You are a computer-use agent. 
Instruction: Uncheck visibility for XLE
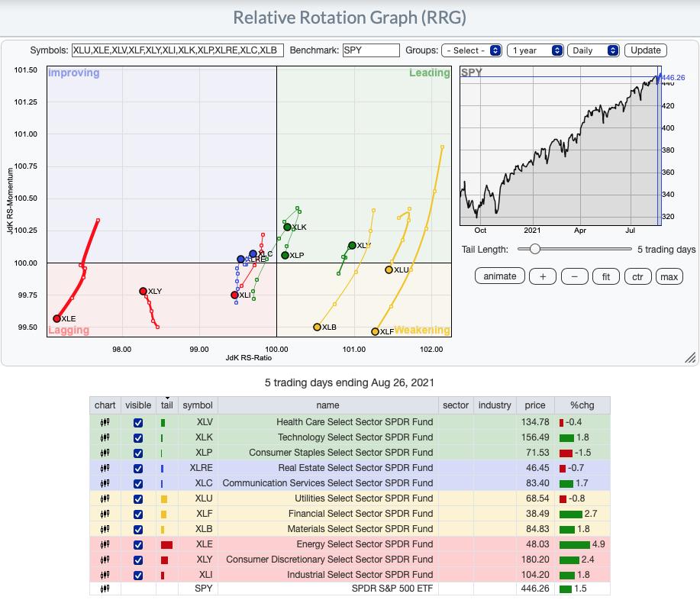point(138,544)
